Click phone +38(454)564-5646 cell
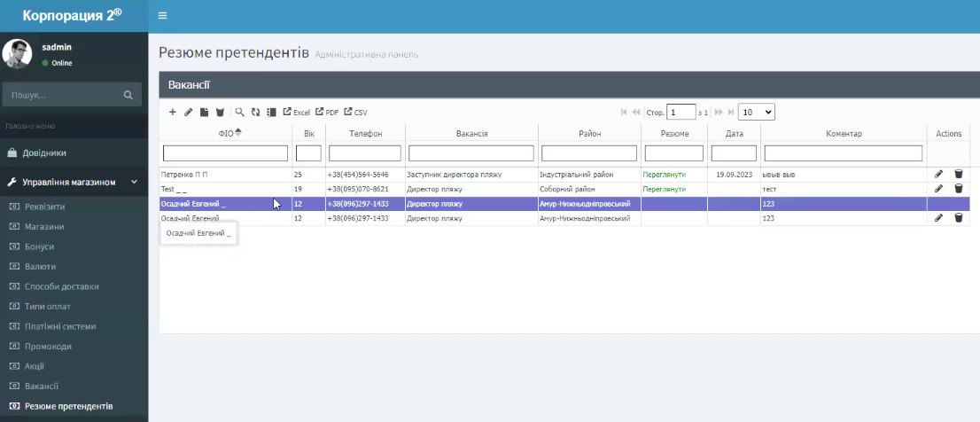This screenshot has height=422, width=980. [365, 175]
